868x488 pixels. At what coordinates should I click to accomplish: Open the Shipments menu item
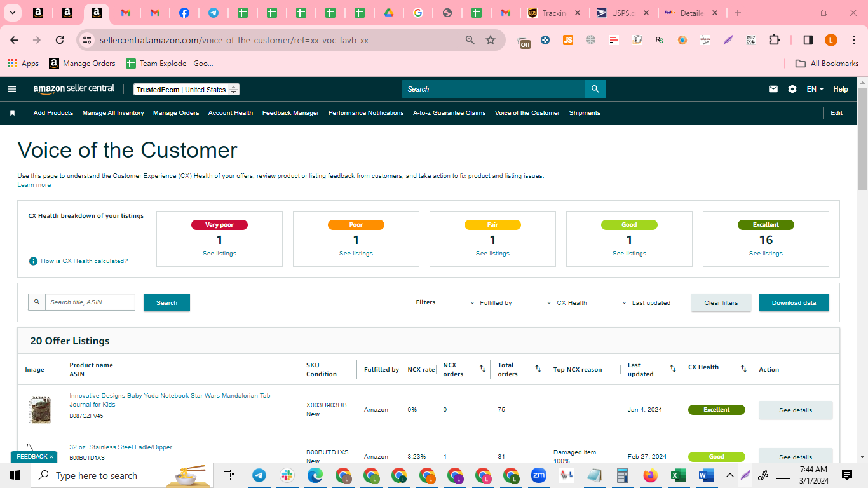tap(585, 113)
